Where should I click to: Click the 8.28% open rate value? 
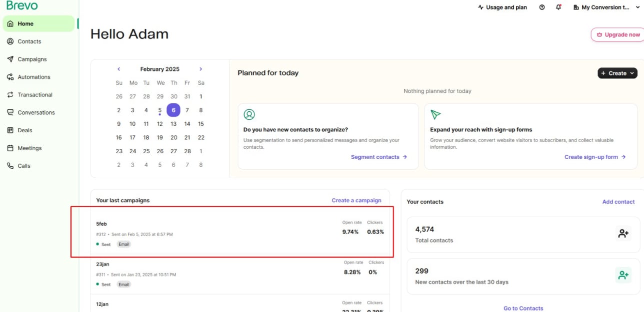pyautogui.click(x=352, y=272)
